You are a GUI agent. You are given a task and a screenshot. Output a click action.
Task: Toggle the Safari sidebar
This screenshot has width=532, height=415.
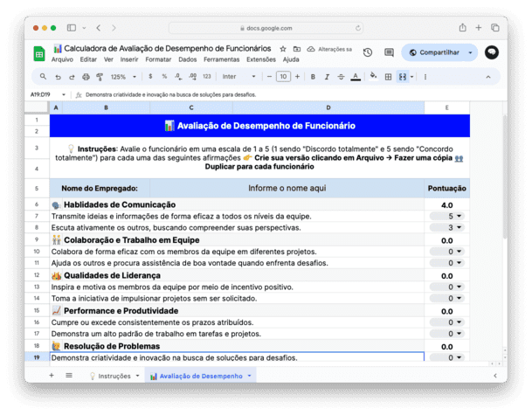click(x=72, y=28)
